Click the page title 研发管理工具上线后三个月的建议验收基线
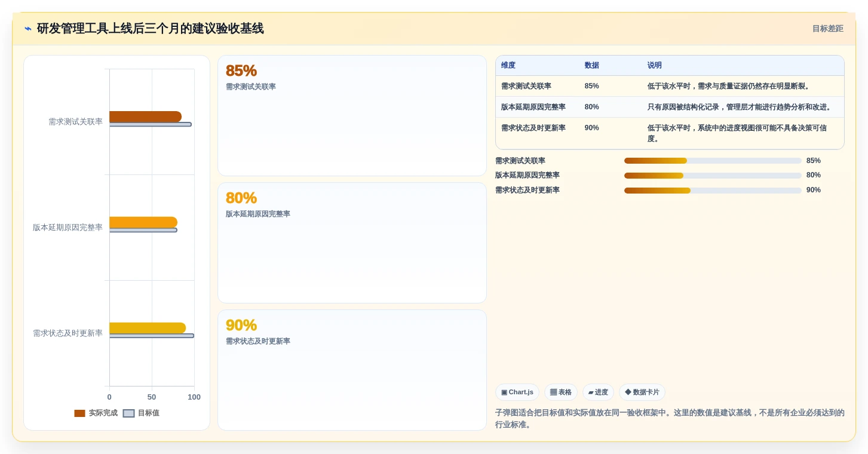 pyautogui.click(x=150, y=29)
